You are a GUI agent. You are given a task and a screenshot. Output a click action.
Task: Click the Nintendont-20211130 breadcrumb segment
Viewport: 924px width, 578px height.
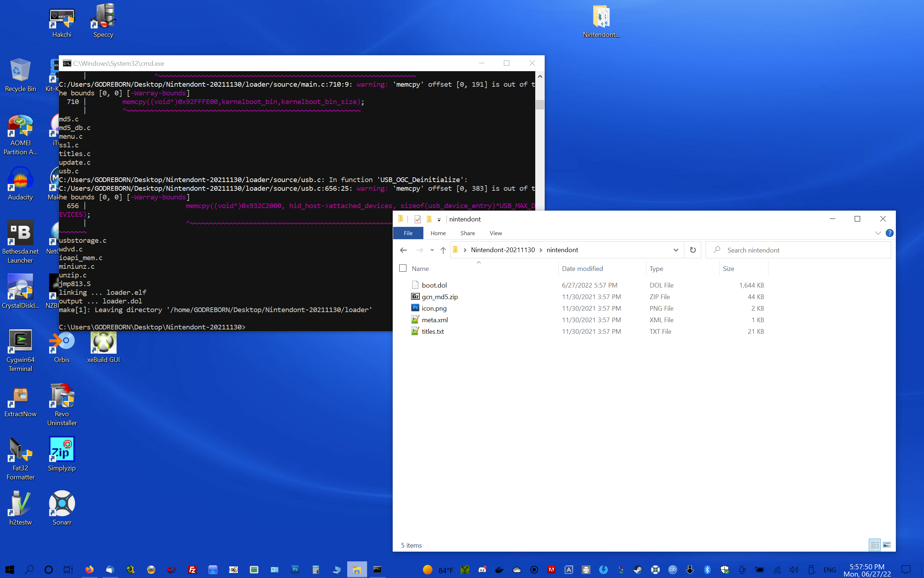coord(503,250)
